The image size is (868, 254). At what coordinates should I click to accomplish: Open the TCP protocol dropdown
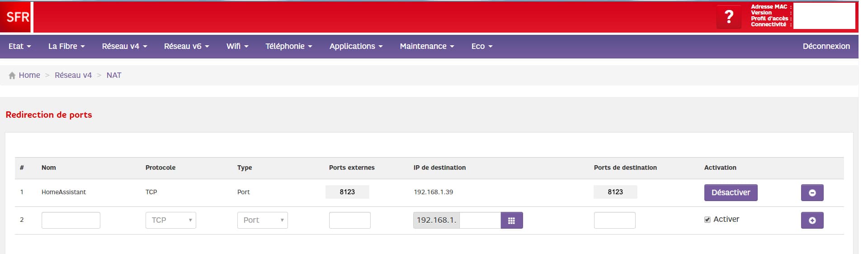pyautogui.click(x=170, y=220)
